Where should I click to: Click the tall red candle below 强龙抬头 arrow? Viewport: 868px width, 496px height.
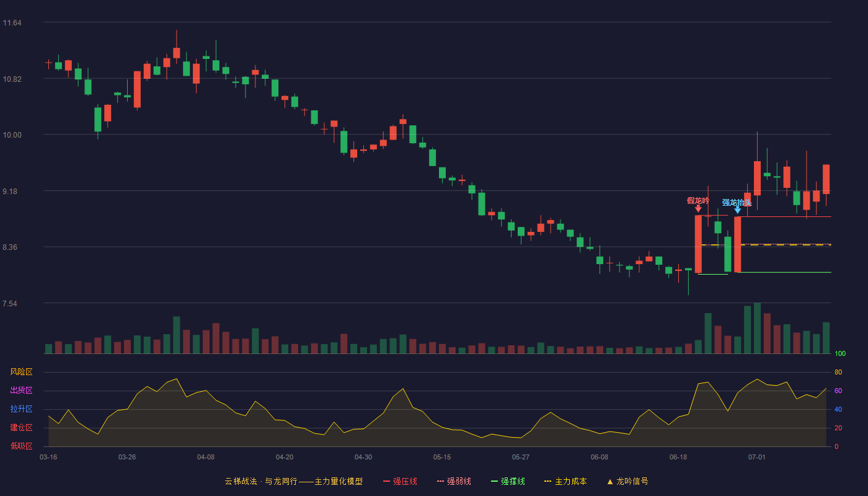pyautogui.click(x=737, y=244)
